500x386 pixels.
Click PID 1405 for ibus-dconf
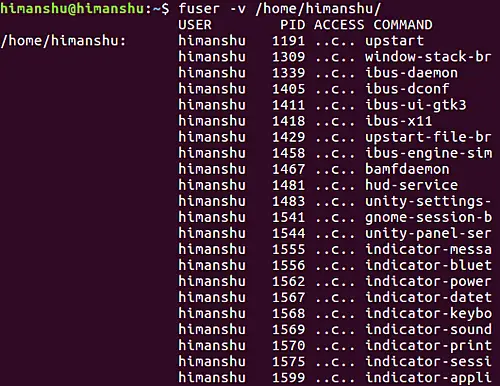coord(288,89)
